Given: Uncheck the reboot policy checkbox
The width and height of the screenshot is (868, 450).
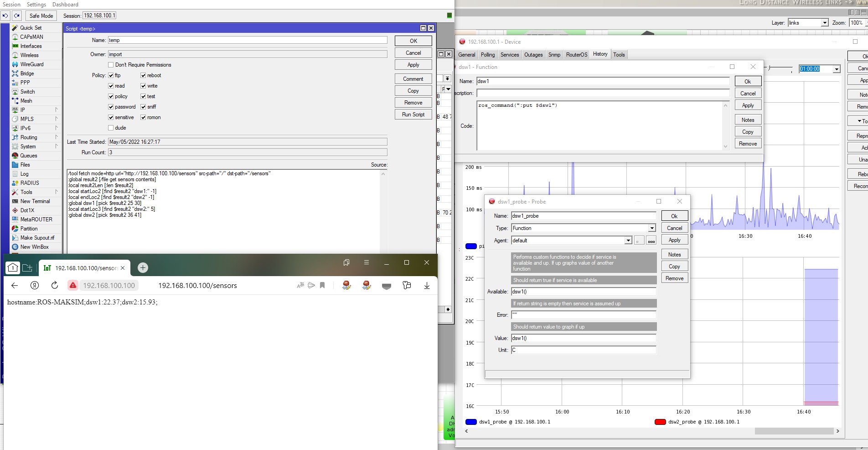Looking at the screenshot, I should point(143,75).
